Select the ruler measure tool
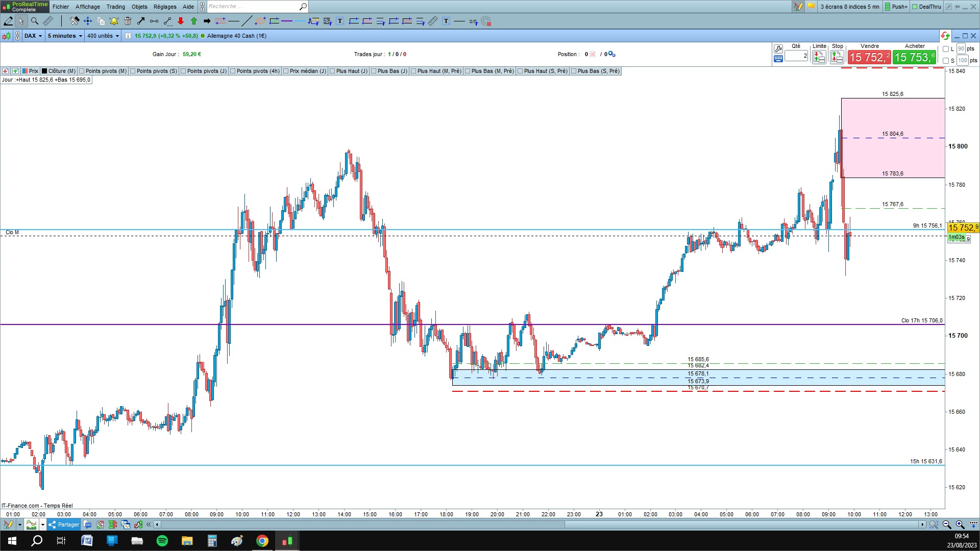 (47, 21)
